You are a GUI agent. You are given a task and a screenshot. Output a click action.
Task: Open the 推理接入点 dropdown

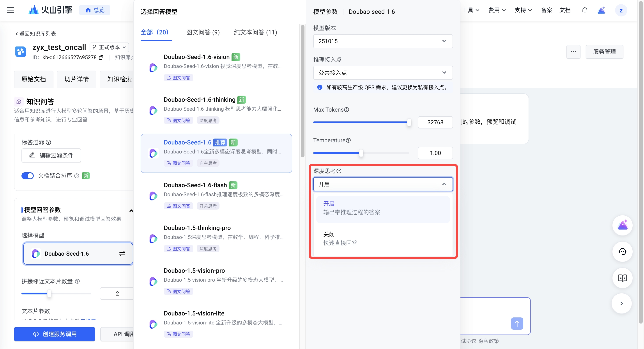[x=383, y=73]
